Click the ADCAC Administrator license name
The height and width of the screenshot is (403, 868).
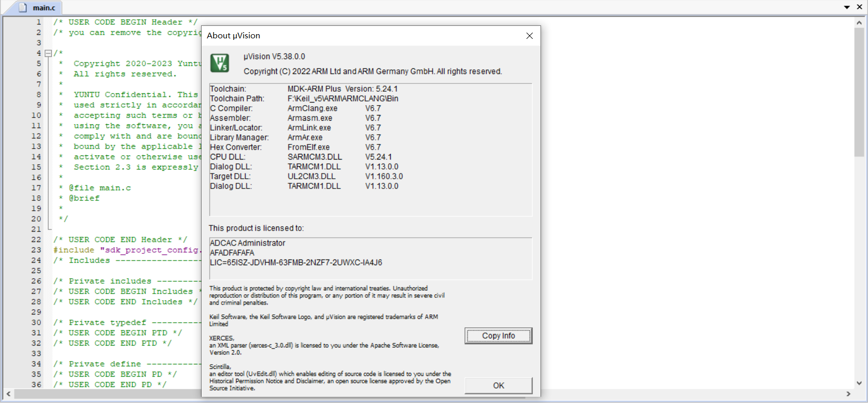(x=248, y=243)
